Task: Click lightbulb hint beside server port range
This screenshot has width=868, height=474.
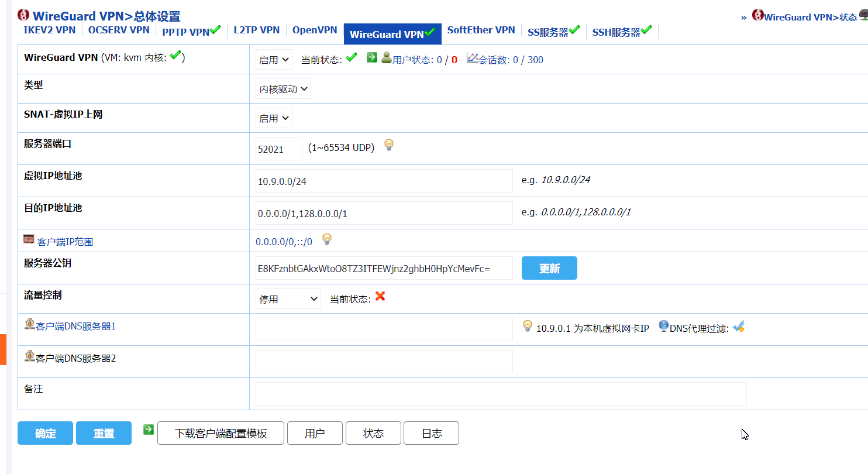Action: point(389,145)
